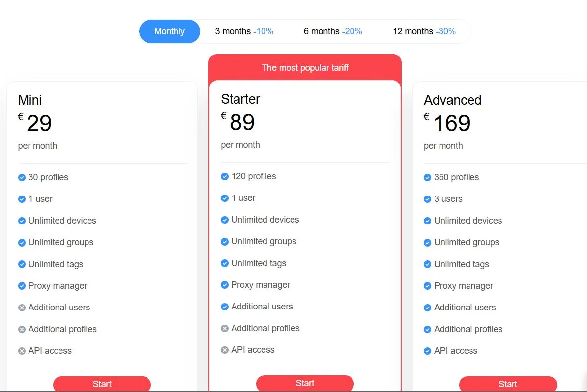Image resolution: width=587 pixels, height=392 pixels.
Task: Start the Starter plan
Action: (x=305, y=383)
